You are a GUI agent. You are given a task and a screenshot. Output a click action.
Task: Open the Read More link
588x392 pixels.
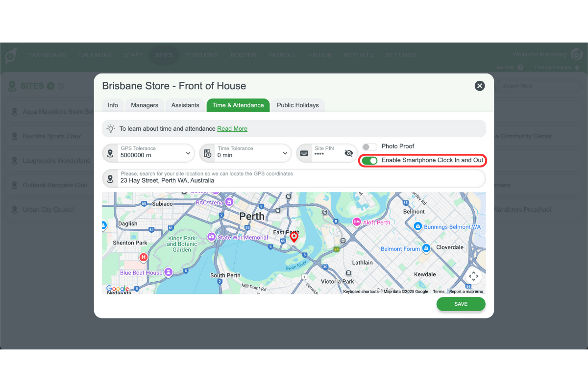pos(232,128)
